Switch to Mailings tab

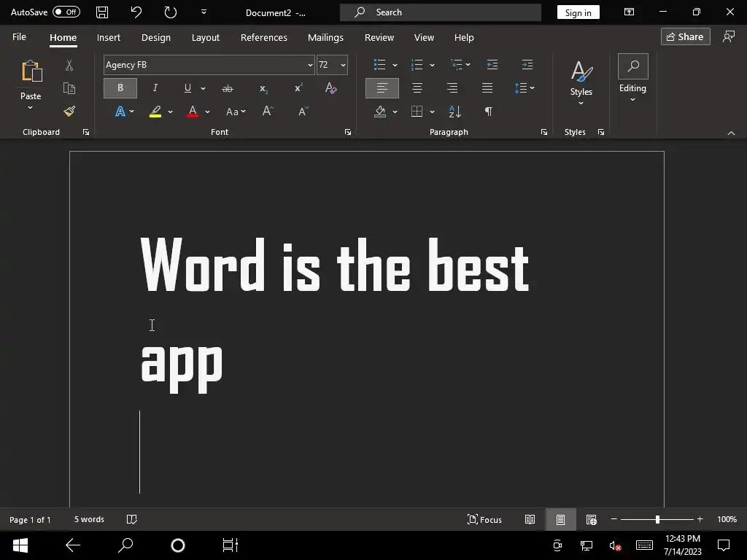325,38
